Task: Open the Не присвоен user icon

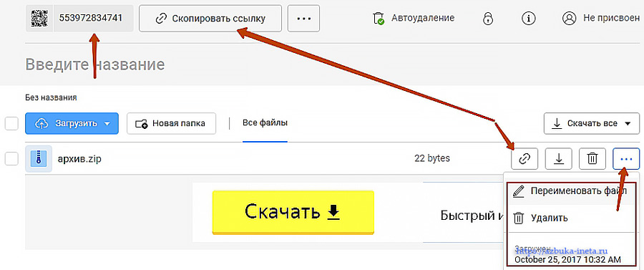Action: (569, 19)
